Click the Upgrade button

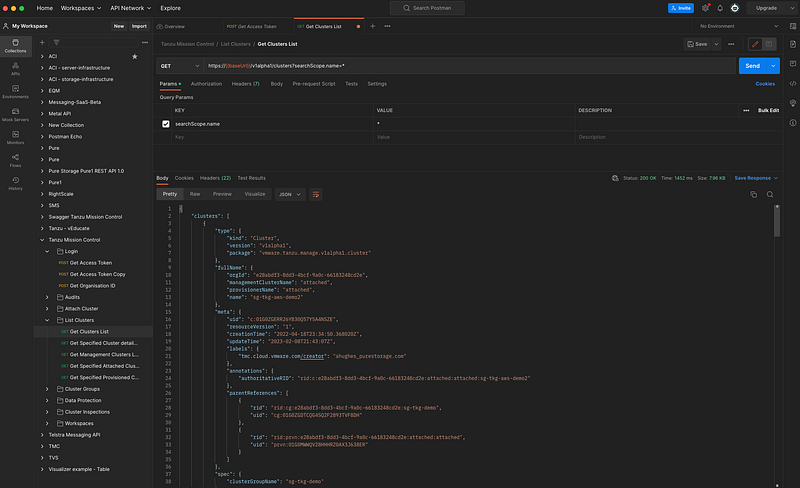coord(766,8)
